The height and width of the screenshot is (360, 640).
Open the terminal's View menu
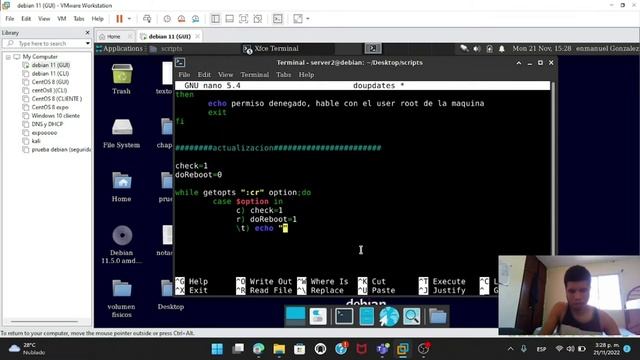tap(225, 75)
